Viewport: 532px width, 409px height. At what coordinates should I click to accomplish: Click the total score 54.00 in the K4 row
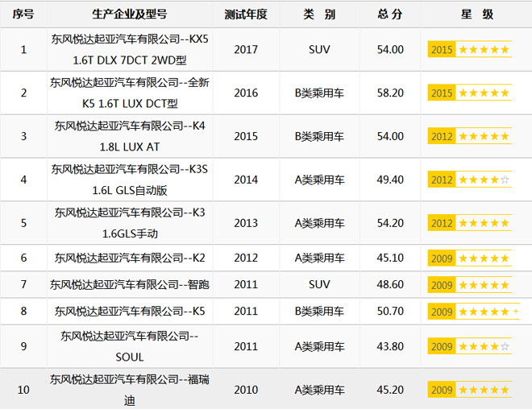point(390,136)
